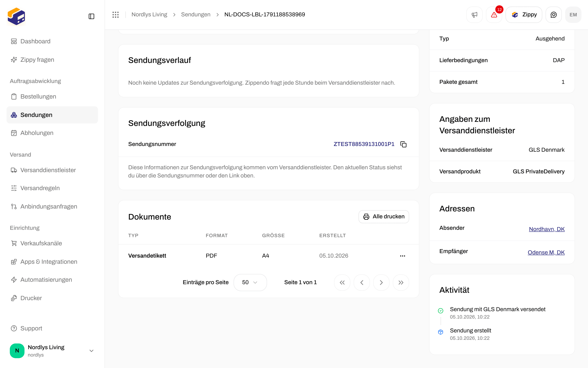Open EM user avatar menu

click(573, 15)
